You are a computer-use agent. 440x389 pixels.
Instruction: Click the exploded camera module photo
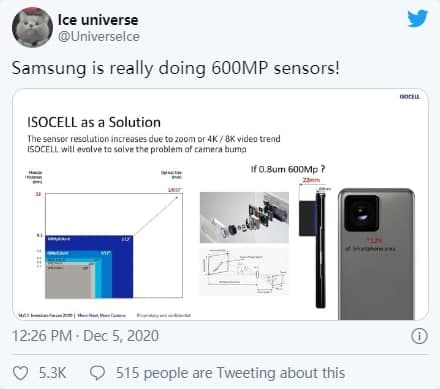click(244, 217)
